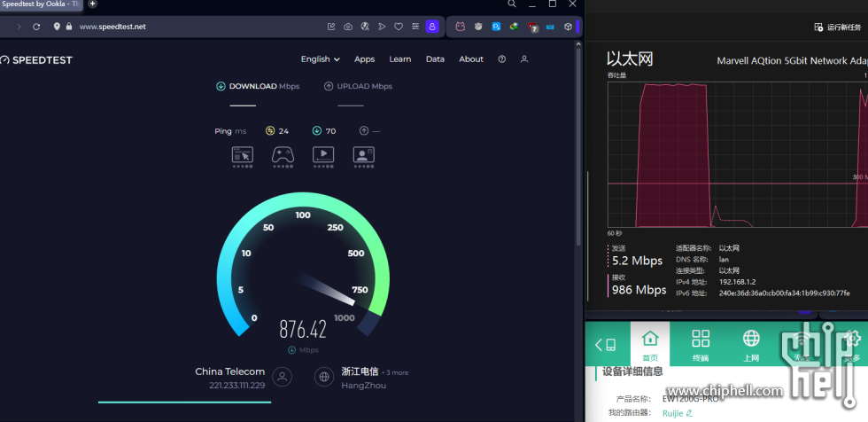868x422 pixels.
Task: Click the Speedtest page vertical scrollbar
Action: pos(578,146)
